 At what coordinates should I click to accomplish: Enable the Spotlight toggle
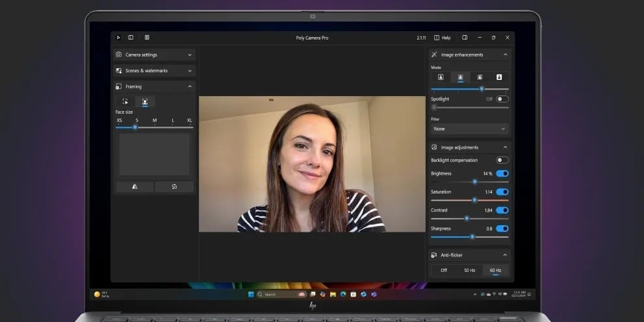[x=502, y=99]
